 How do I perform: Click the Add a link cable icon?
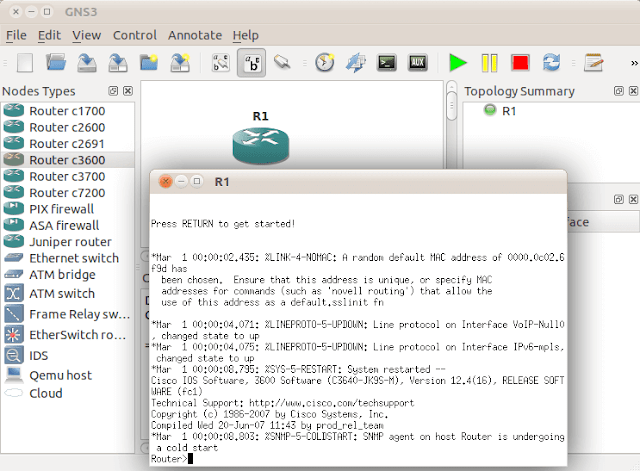(282, 62)
